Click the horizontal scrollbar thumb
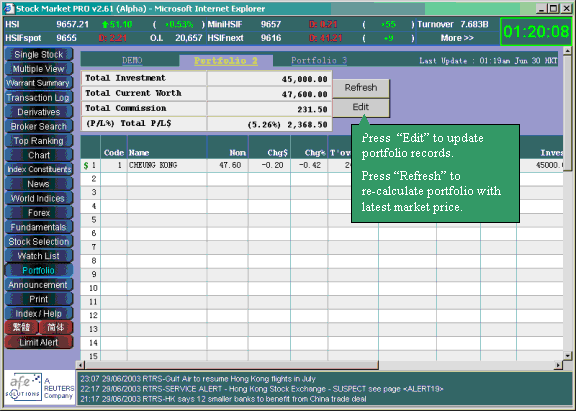The image size is (576, 411). pos(231,365)
